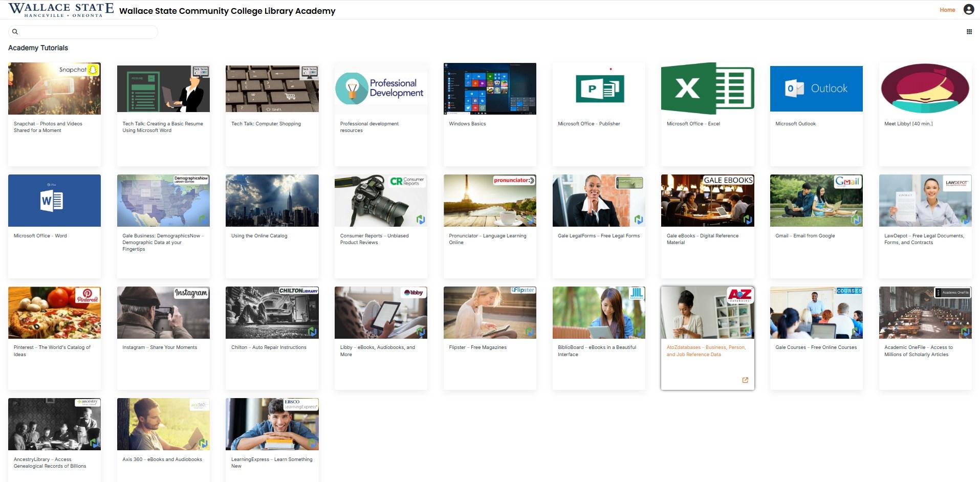This screenshot has width=980, height=482.
Task: Open the Online Catalog city thumbnail
Action: coord(272,201)
